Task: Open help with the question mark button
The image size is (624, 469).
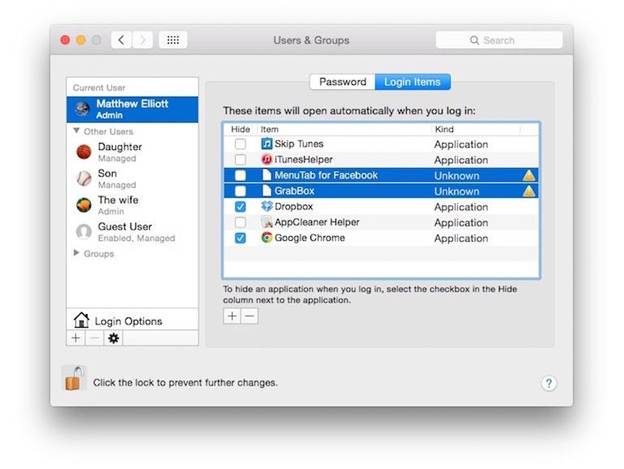Action: pos(549,383)
